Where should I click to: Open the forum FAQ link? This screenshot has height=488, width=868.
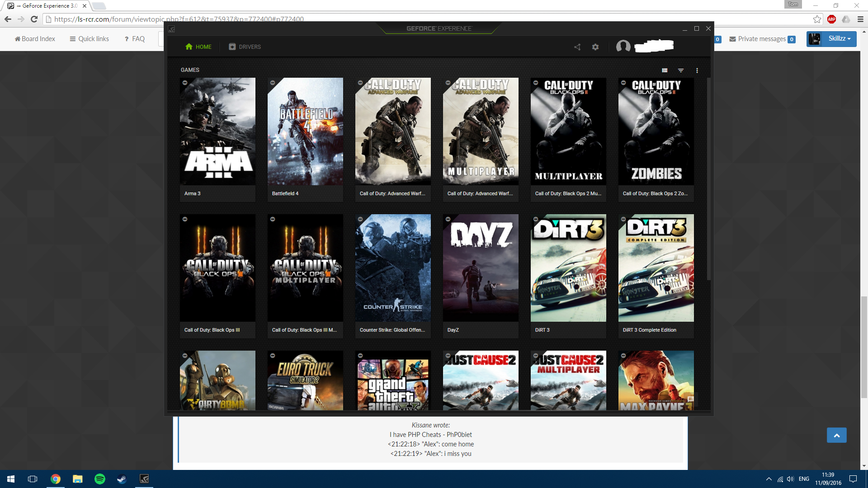135,39
